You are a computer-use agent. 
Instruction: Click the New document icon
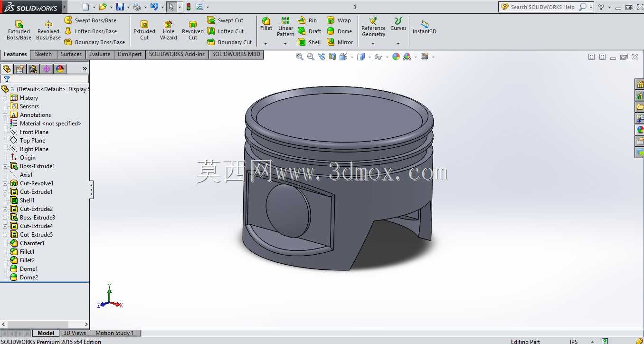point(85,7)
